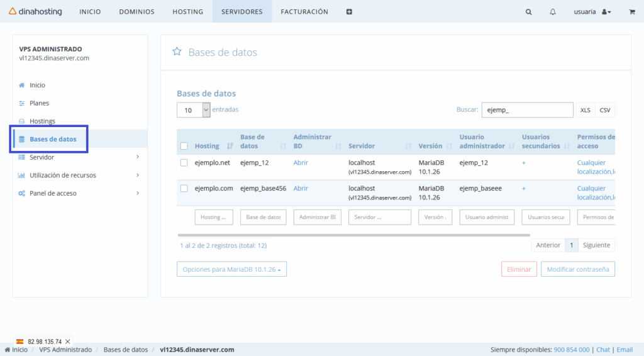Click the table's horizontal scrollbar
Viewport: 644px width, 356px height.
click(x=353, y=235)
